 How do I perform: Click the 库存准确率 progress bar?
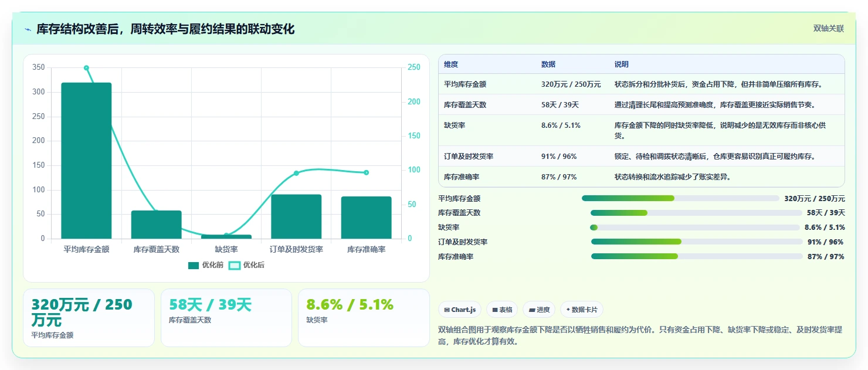point(697,256)
